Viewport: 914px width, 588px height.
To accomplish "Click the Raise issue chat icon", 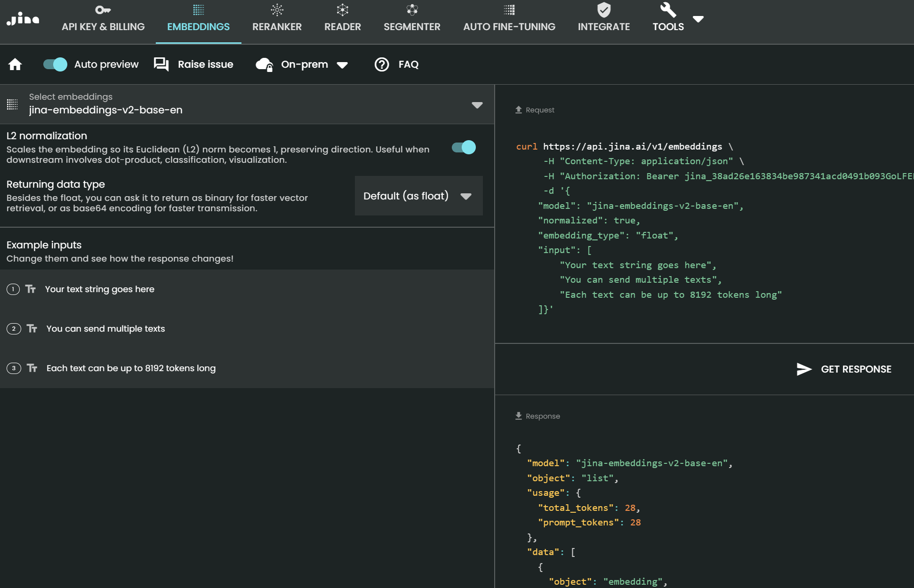I will point(161,64).
